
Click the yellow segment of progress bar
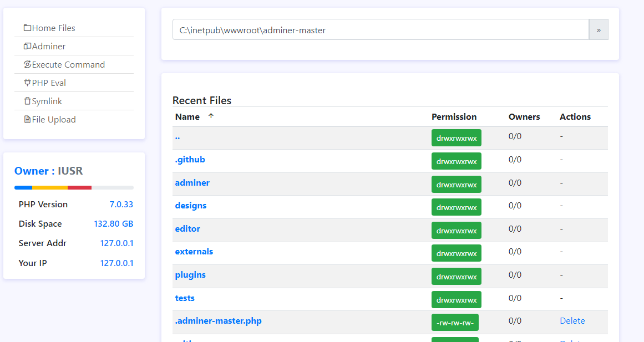tap(50, 187)
